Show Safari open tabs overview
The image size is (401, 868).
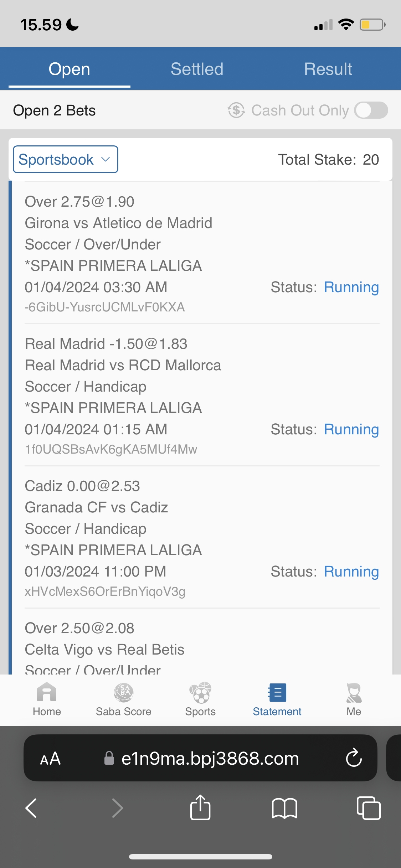(x=368, y=808)
